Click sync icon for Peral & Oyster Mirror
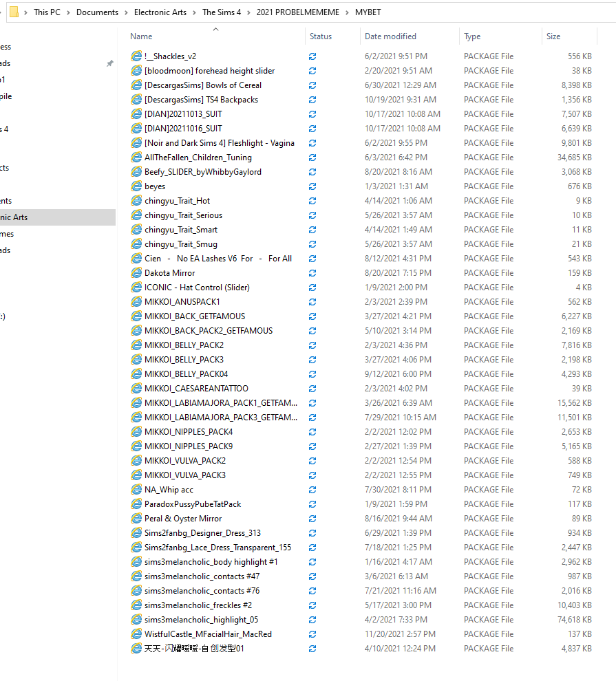The height and width of the screenshot is (681, 616). tap(312, 519)
